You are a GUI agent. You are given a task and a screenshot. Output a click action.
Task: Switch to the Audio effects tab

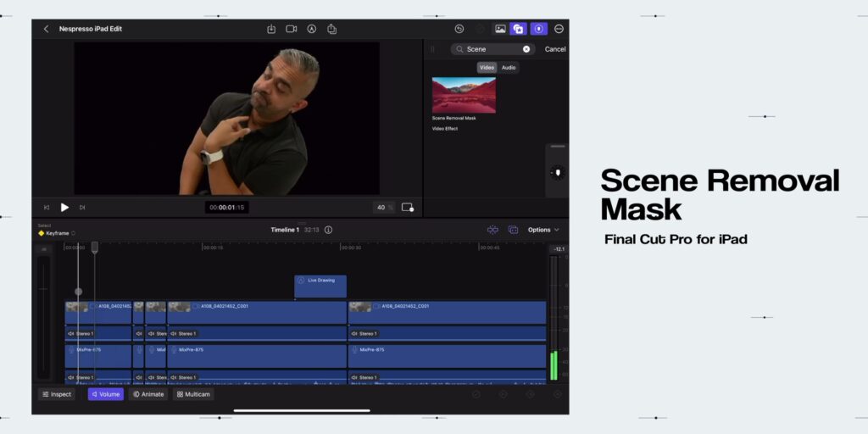509,68
